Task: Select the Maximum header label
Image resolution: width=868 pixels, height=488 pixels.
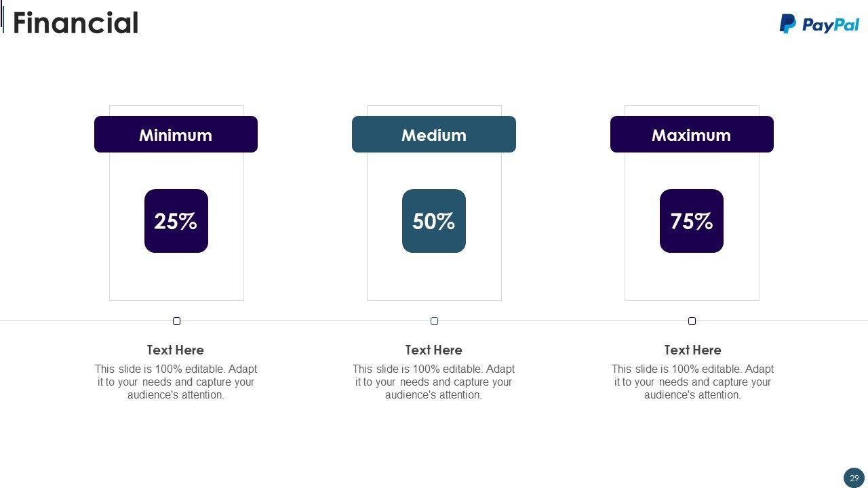Action: (692, 135)
